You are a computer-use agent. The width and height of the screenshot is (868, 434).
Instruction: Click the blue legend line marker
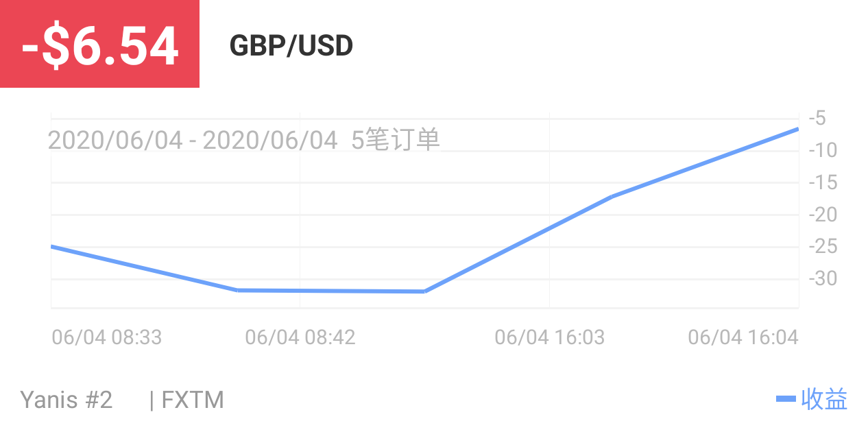pyautogui.click(x=786, y=399)
